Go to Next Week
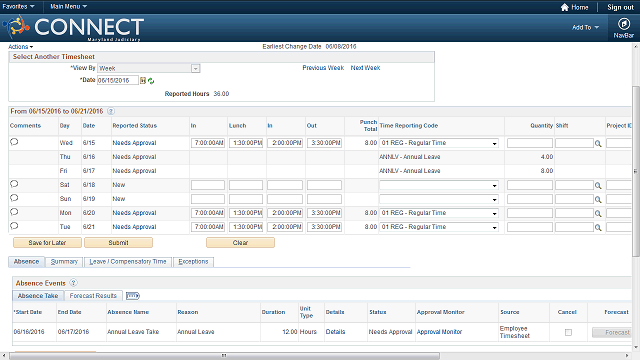 pyautogui.click(x=365, y=68)
